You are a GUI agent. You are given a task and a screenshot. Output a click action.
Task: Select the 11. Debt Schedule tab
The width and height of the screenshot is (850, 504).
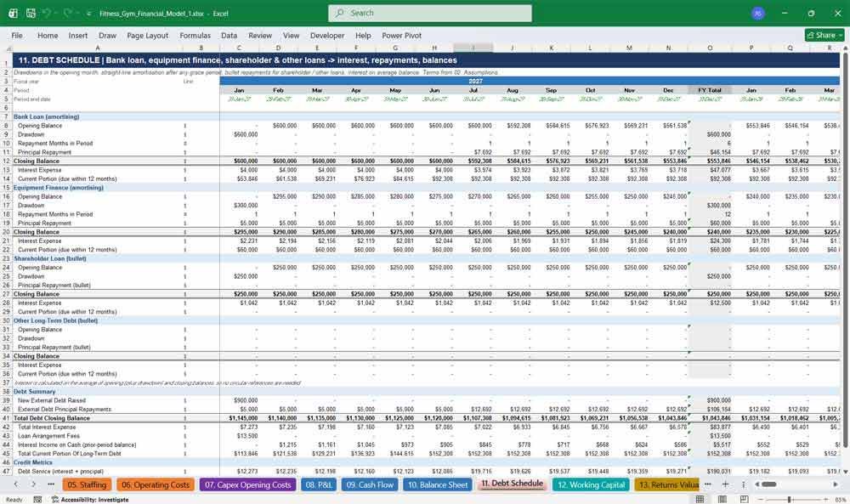(512, 484)
